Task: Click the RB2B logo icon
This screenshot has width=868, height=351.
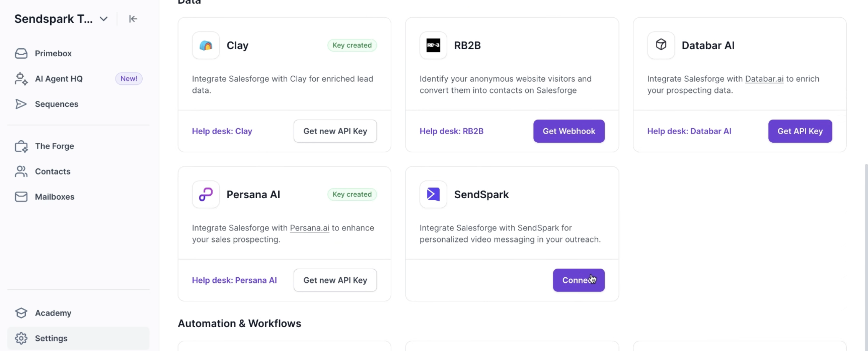Action: click(433, 45)
